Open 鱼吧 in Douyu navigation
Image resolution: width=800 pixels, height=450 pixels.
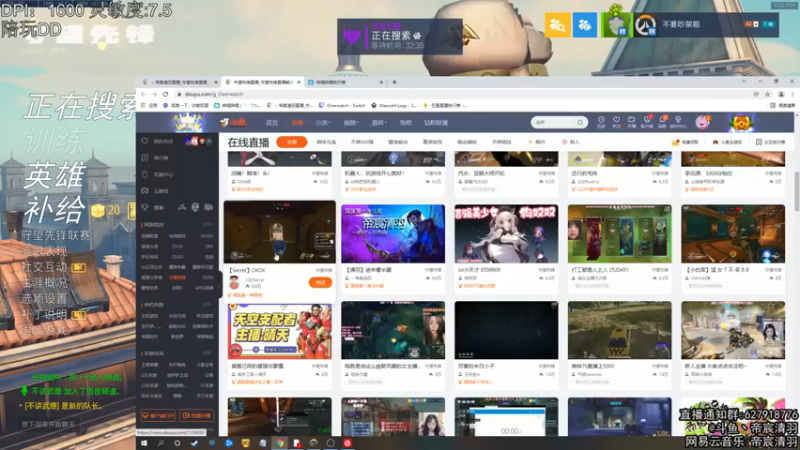(x=406, y=123)
